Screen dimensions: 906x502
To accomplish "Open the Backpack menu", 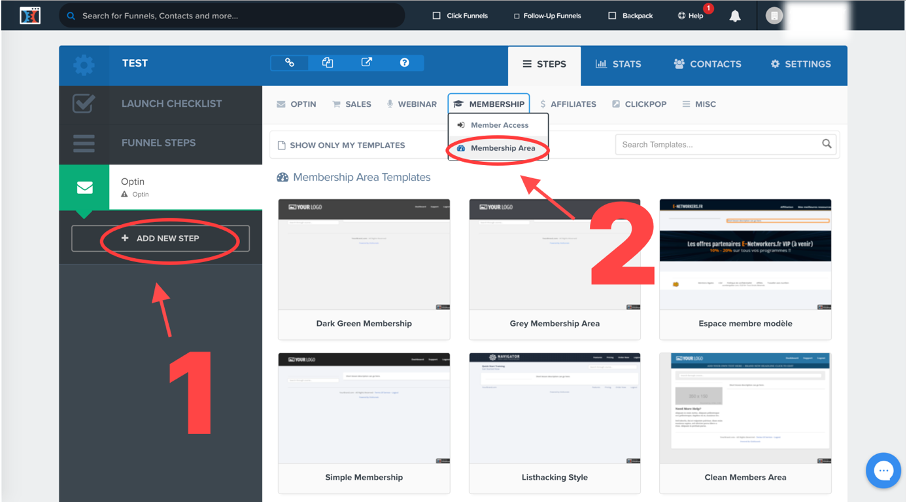I will pos(630,16).
